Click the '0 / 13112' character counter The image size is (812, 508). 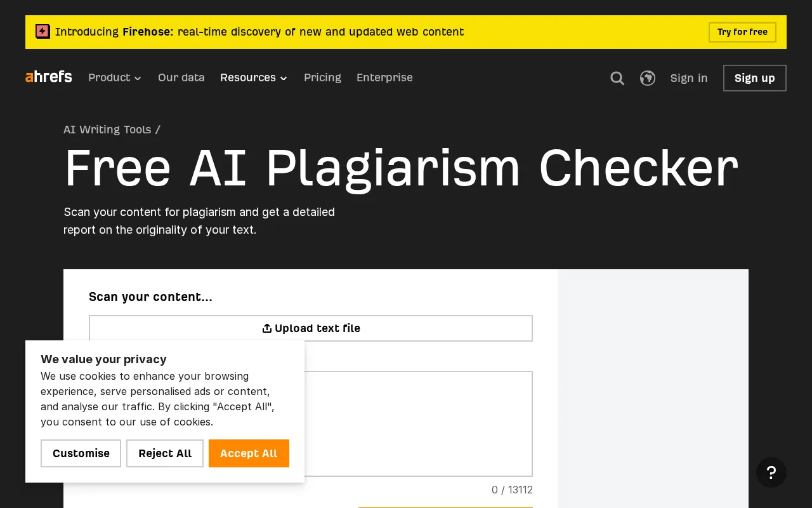(x=512, y=490)
